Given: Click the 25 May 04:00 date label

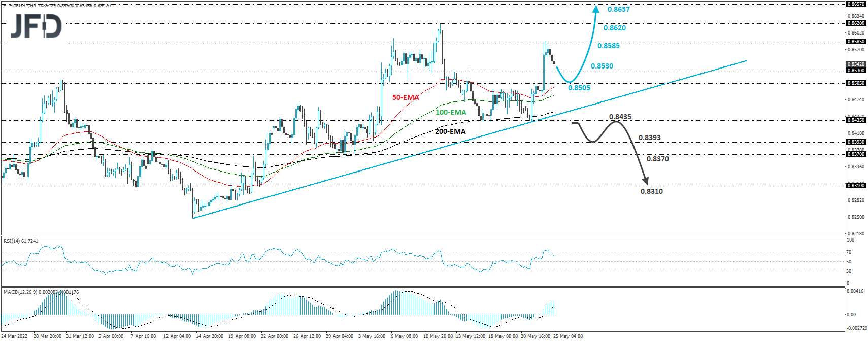Looking at the screenshot, I should click(x=568, y=336).
